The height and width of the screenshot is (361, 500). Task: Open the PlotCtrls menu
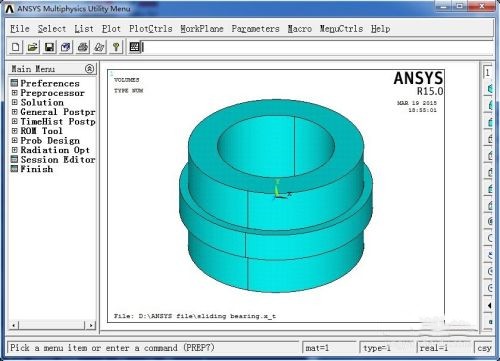151,29
